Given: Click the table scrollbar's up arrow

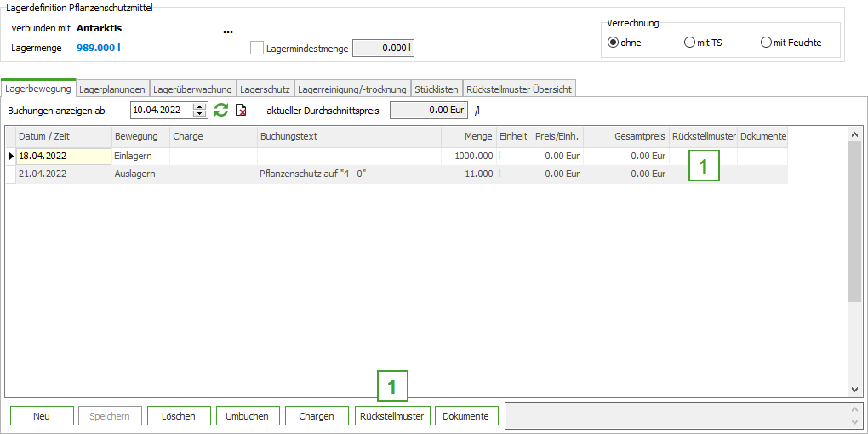Looking at the screenshot, I should (x=855, y=134).
